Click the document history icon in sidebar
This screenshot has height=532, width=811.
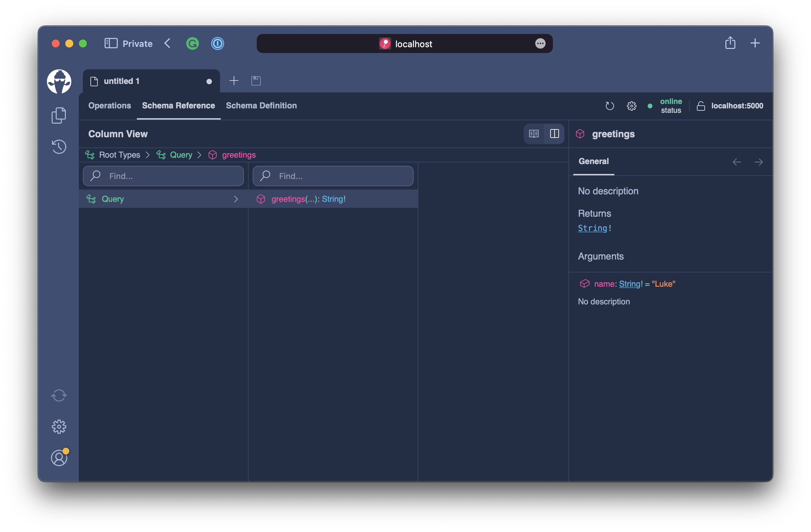59,146
